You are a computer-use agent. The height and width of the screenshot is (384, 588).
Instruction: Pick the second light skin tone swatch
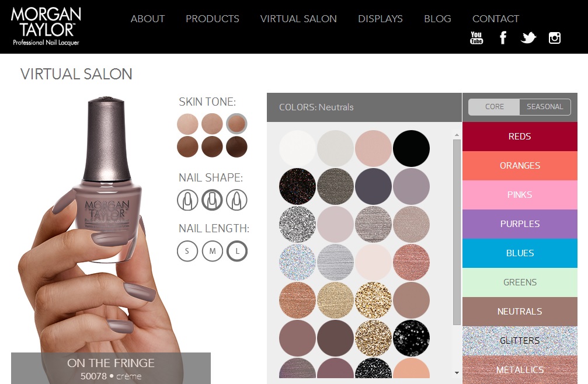click(212, 124)
